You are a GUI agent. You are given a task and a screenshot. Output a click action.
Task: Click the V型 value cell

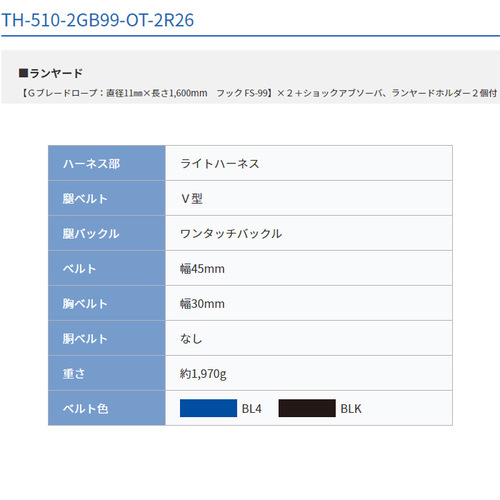309,198
